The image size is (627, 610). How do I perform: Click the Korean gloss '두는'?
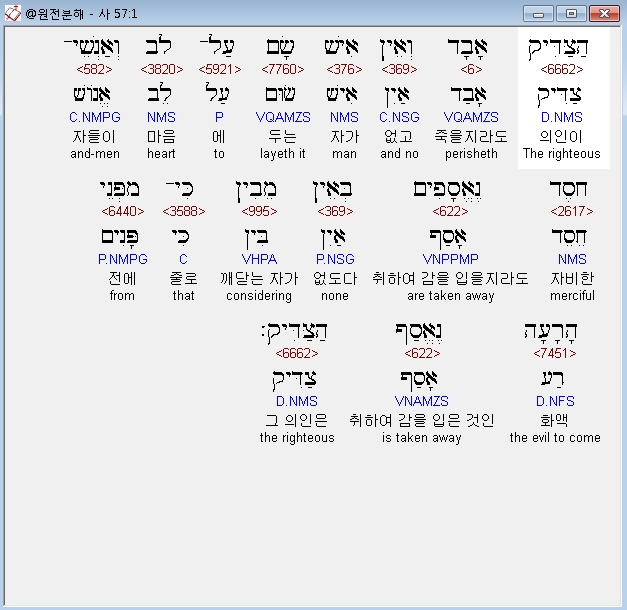pos(283,137)
